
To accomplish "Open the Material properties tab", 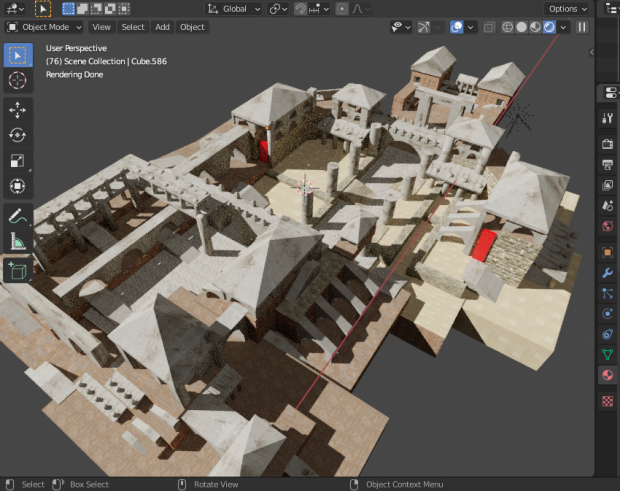I will click(607, 375).
